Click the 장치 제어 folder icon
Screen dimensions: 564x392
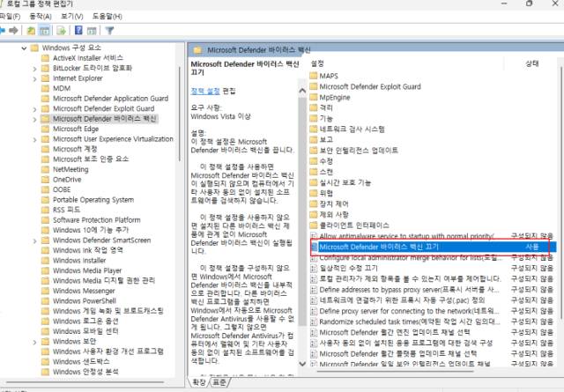(x=314, y=203)
